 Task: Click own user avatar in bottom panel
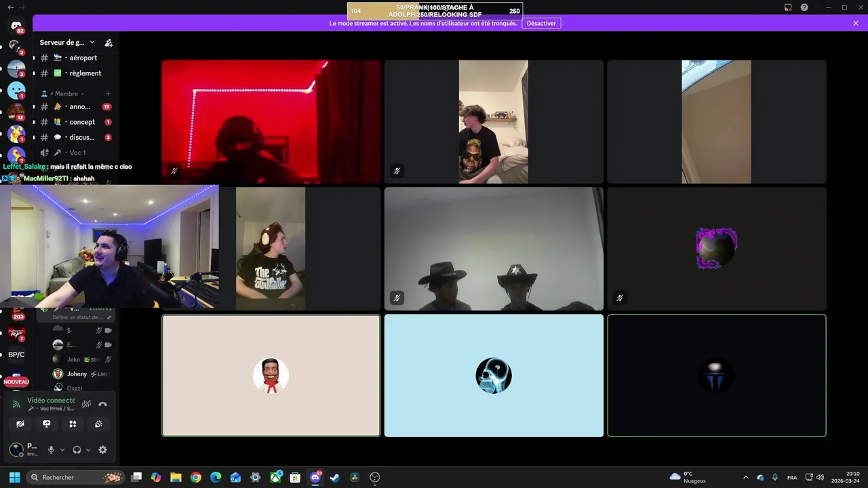click(16, 449)
